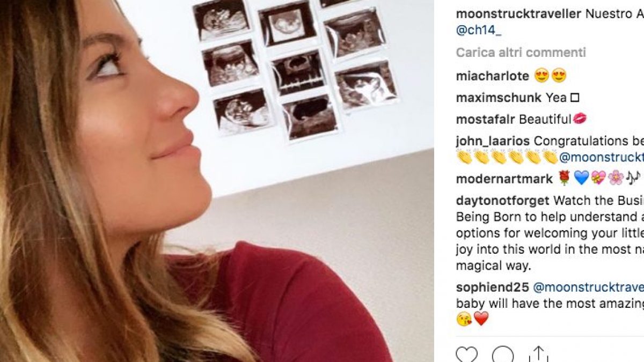This screenshot has width=644, height=362.
Task: Visit miacharlote's profile
Action: [492, 76]
